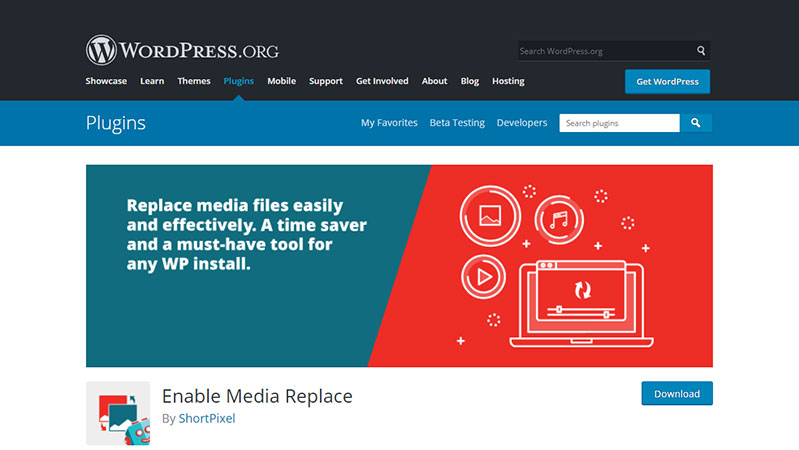Open the Support navigation link
This screenshot has width=799, height=450.
(326, 81)
